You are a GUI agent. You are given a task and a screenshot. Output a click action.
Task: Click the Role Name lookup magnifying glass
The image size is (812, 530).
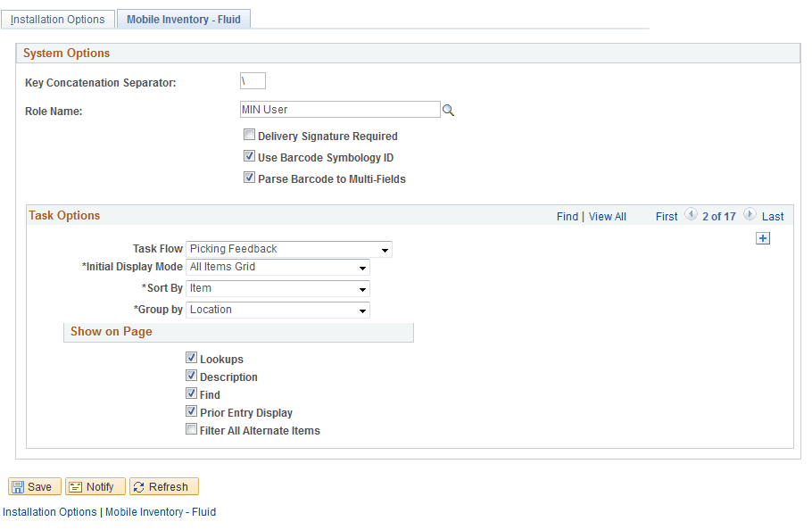point(449,109)
